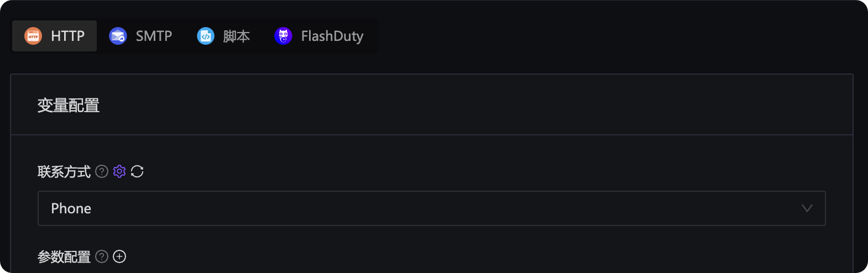Click the 变量配置 section heading
Viewport: 868px width, 273px height.
click(69, 105)
